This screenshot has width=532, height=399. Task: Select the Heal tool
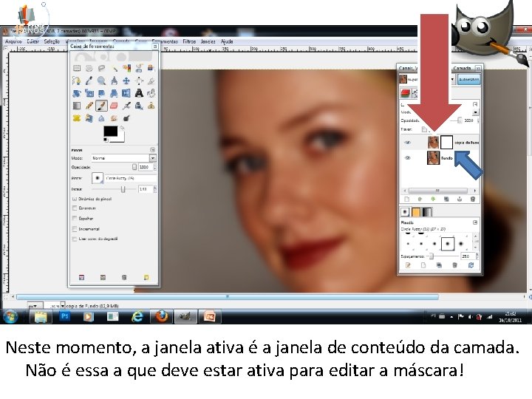77,118
